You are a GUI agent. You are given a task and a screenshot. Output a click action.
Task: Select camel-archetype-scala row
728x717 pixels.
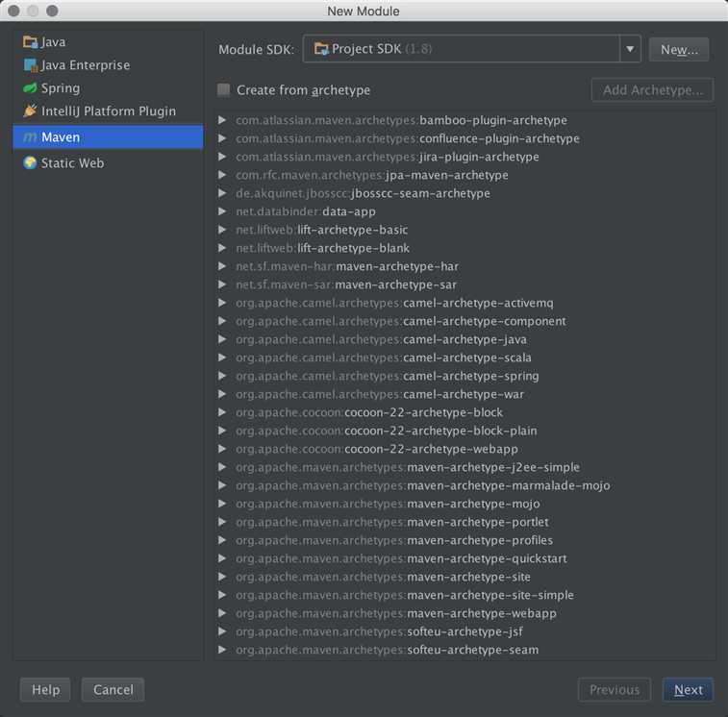click(465, 358)
